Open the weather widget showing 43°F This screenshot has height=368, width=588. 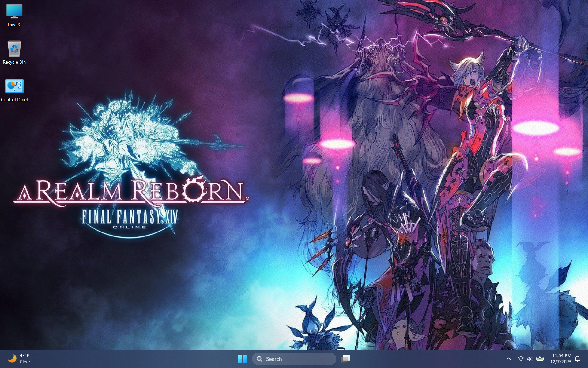(x=24, y=356)
